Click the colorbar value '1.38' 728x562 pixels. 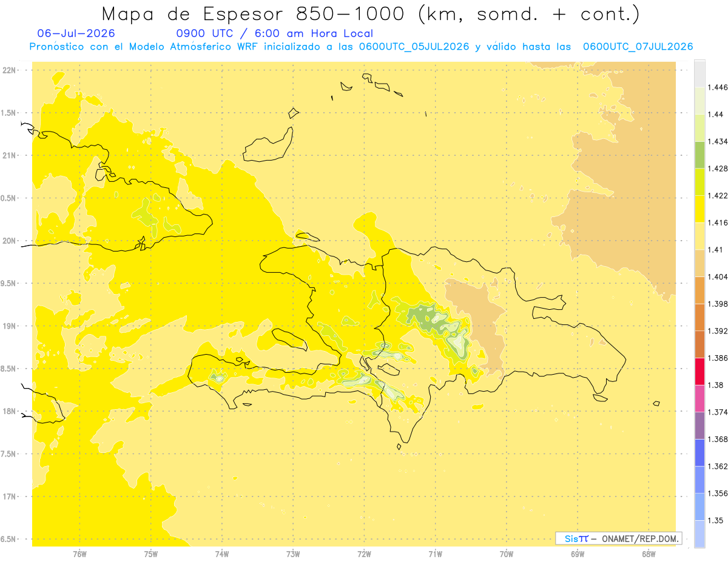(x=715, y=385)
